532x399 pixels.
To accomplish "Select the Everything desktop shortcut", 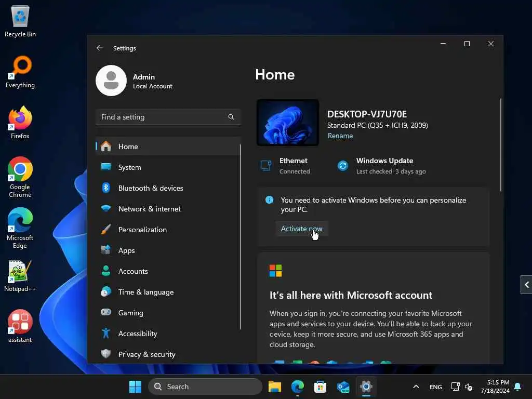I will tap(20, 72).
